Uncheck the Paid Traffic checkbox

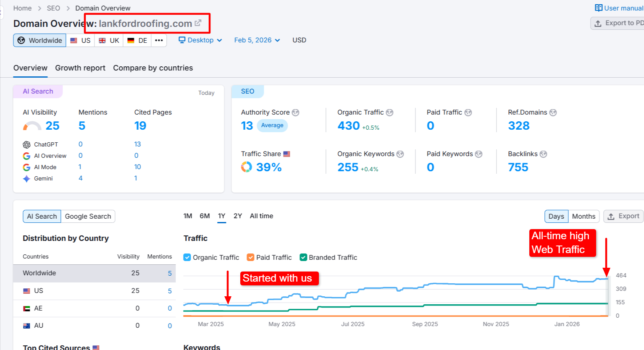251,257
